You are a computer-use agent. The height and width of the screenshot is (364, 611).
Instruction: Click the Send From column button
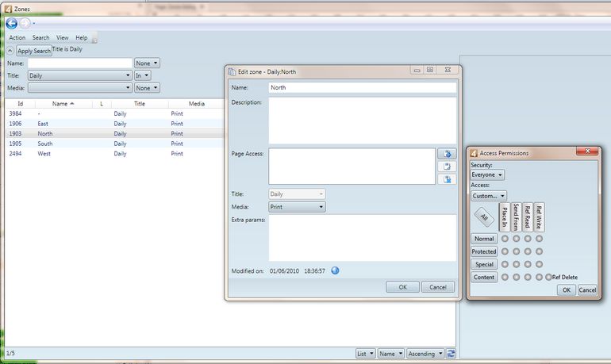point(516,216)
